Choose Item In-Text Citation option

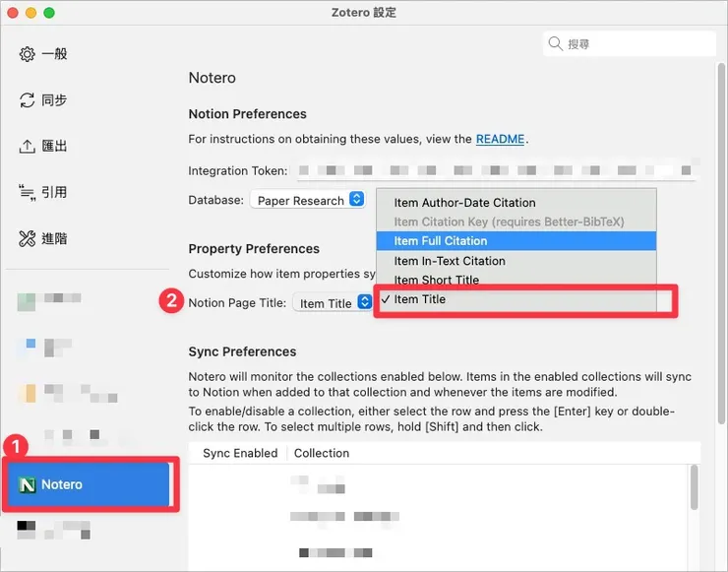click(516, 261)
